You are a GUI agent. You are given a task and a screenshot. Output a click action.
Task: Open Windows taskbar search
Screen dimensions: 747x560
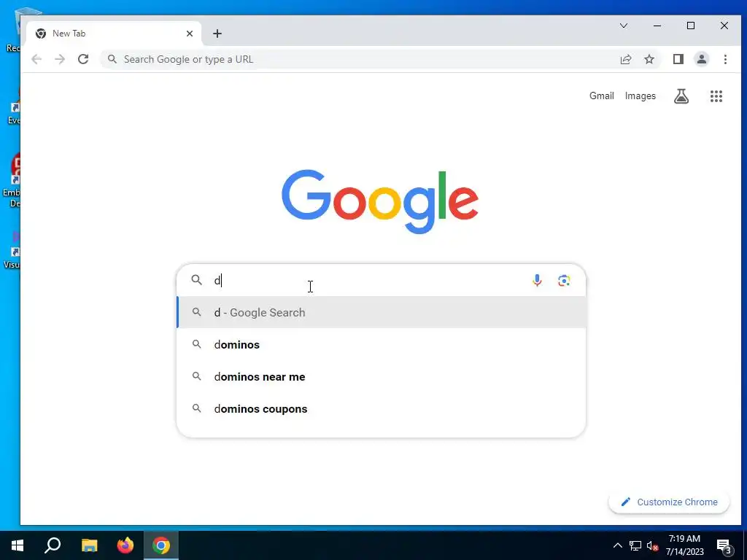coord(53,545)
